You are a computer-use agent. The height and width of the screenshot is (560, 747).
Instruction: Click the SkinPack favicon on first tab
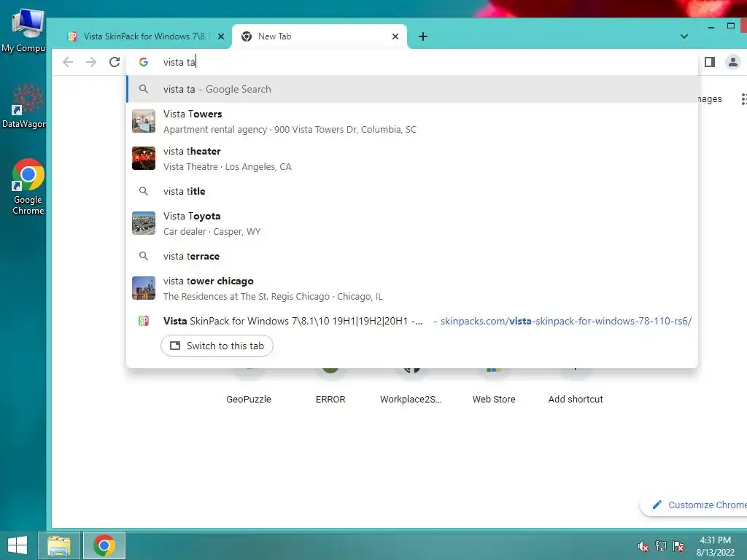tap(72, 36)
